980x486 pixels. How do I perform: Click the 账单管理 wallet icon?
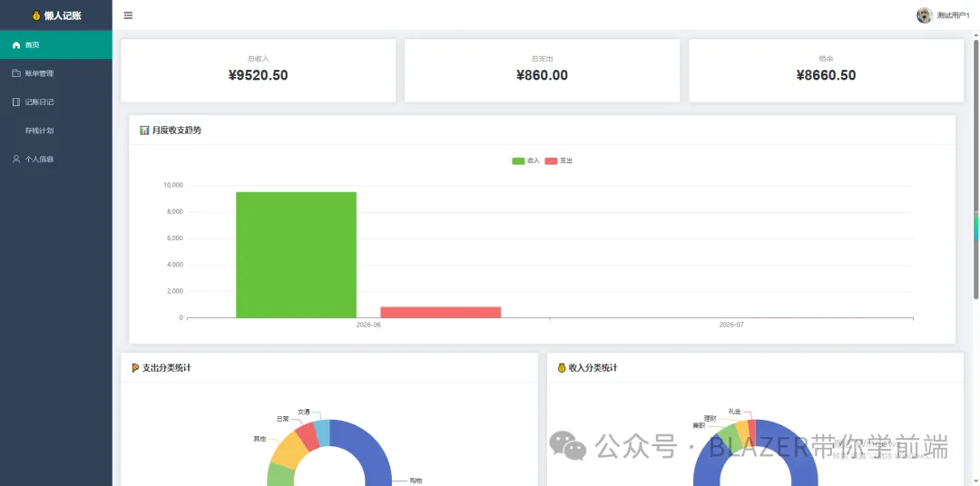point(16,73)
